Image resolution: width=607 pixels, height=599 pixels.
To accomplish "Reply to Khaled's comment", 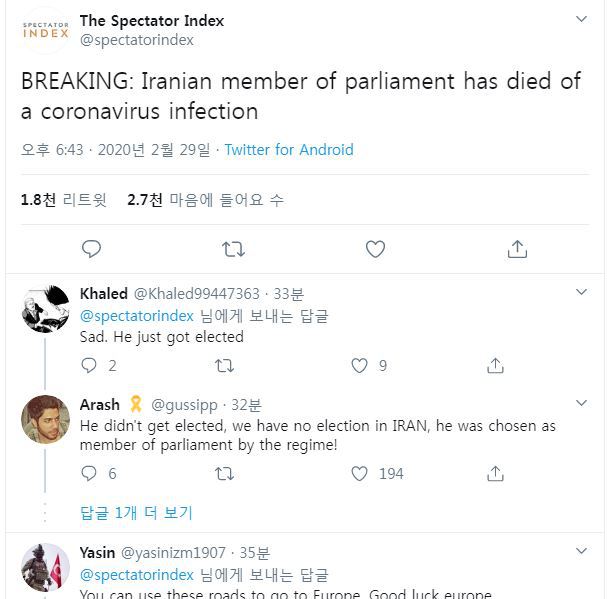I will click(x=90, y=366).
